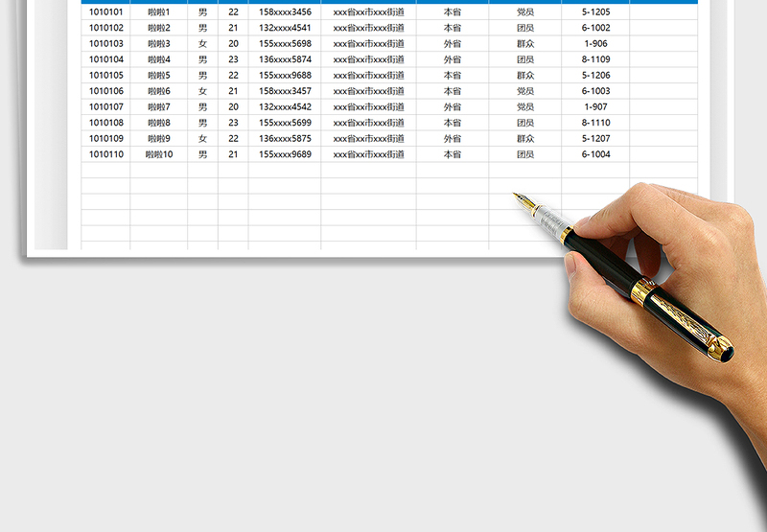Select phone number 155xxxx9689
The image size is (767, 532).
click(285, 154)
